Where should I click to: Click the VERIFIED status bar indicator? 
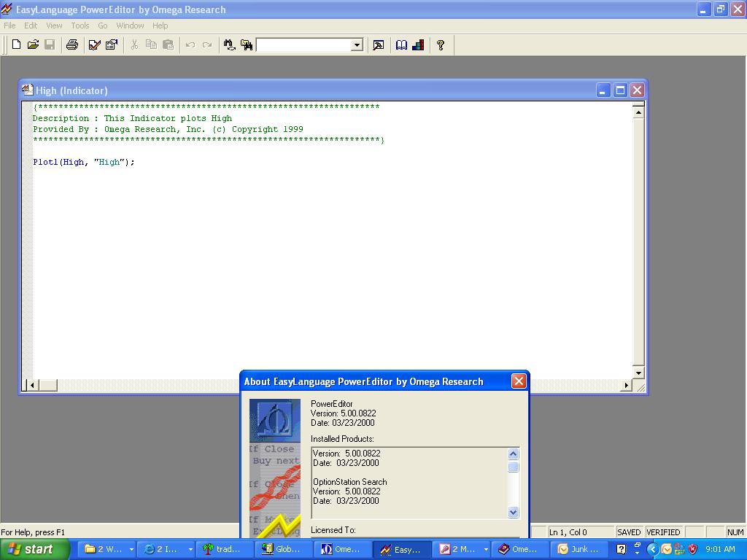[x=663, y=532]
